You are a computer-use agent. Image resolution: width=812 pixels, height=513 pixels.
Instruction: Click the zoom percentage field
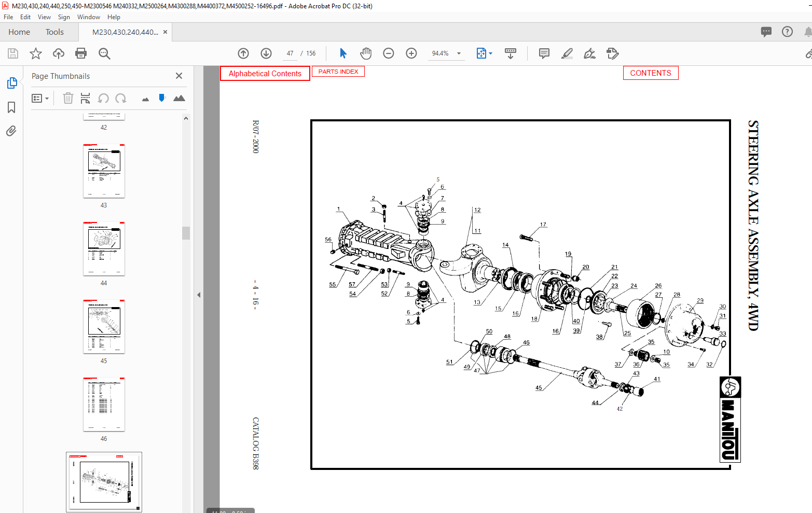coord(441,53)
